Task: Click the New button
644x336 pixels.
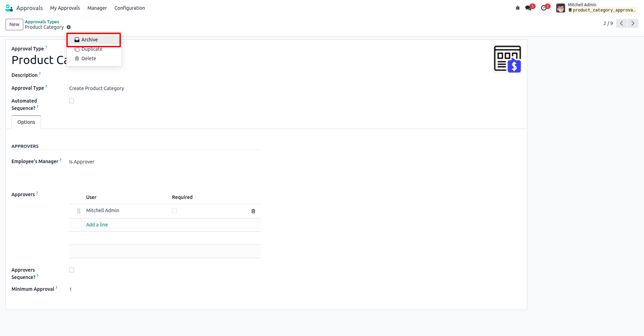Action: (x=14, y=24)
